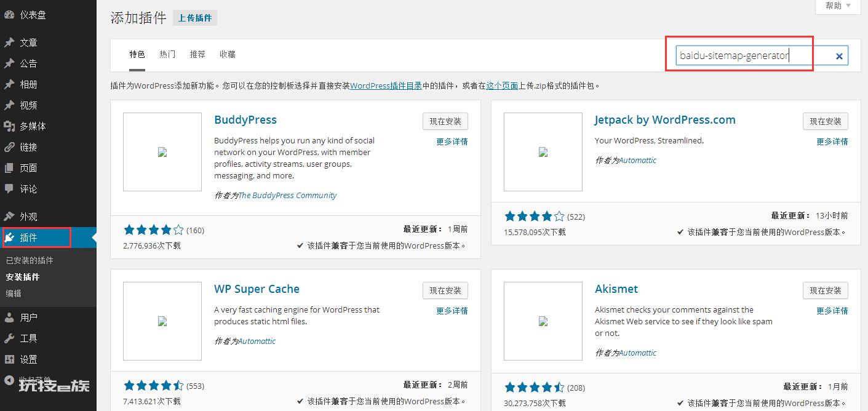Image resolution: width=868 pixels, height=411 pixels.
Task: Click the brush icon next to 外观
Action: pyautogui.click(x=9, y=217)
